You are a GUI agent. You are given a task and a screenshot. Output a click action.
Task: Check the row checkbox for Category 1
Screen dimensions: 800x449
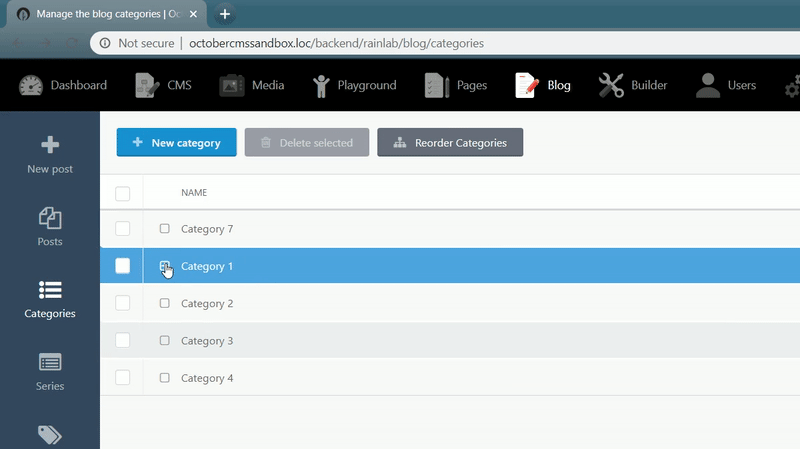(x=122, y=266)
